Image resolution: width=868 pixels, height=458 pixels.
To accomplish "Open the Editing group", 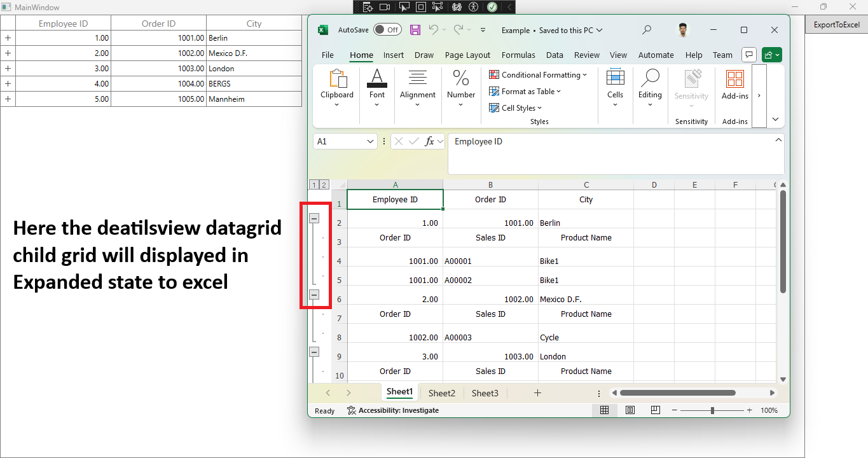I will pyautogui.click(x=650, y=88).
